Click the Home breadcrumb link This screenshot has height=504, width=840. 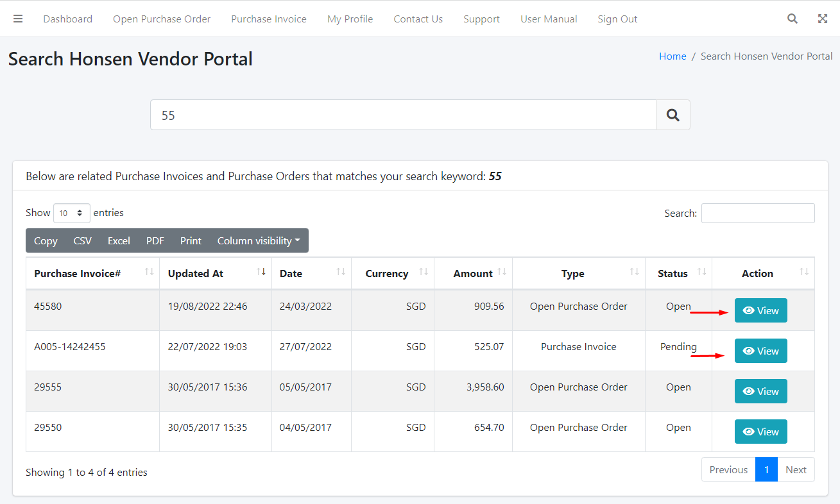tap(673, 56)
